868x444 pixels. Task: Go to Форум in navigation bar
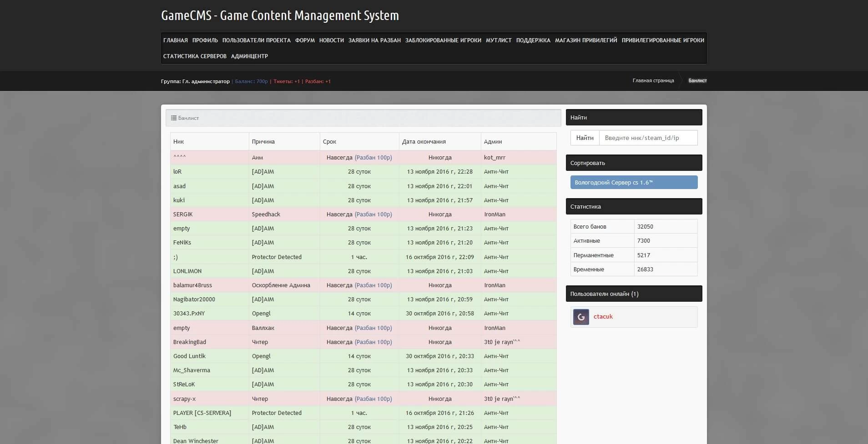305,40
